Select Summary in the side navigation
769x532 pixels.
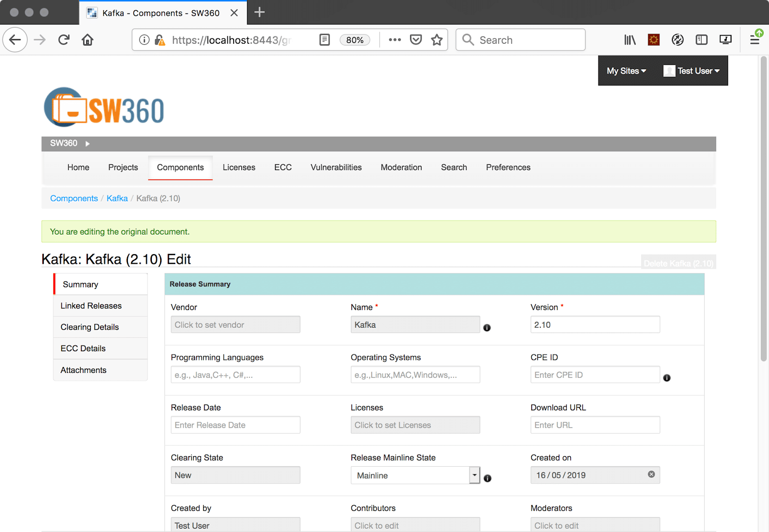(x=101, y=285)
